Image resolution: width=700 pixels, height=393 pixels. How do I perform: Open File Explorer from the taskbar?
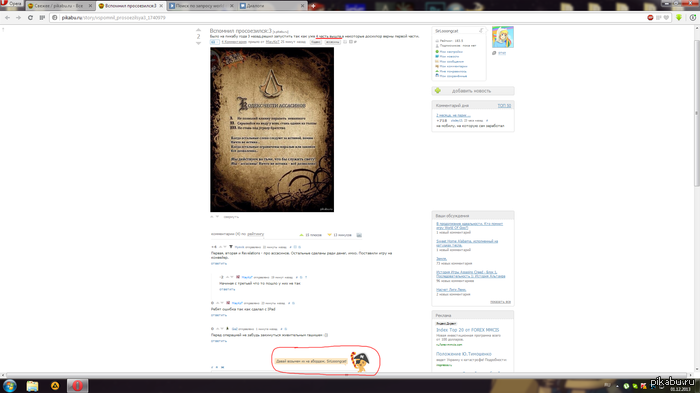click(x=32, y=386)
